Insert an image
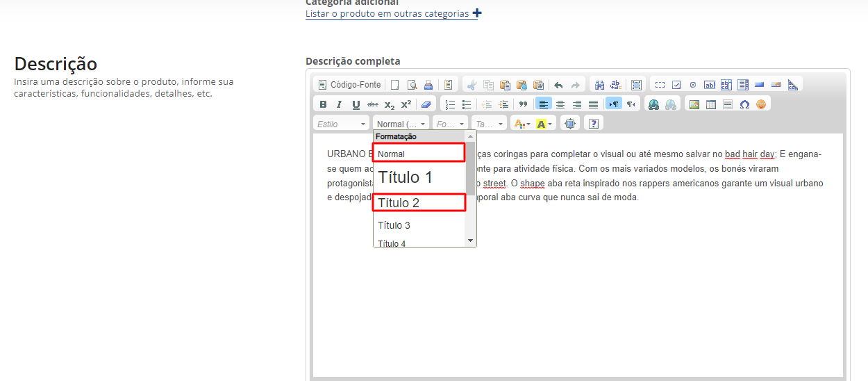 [694, 104]
